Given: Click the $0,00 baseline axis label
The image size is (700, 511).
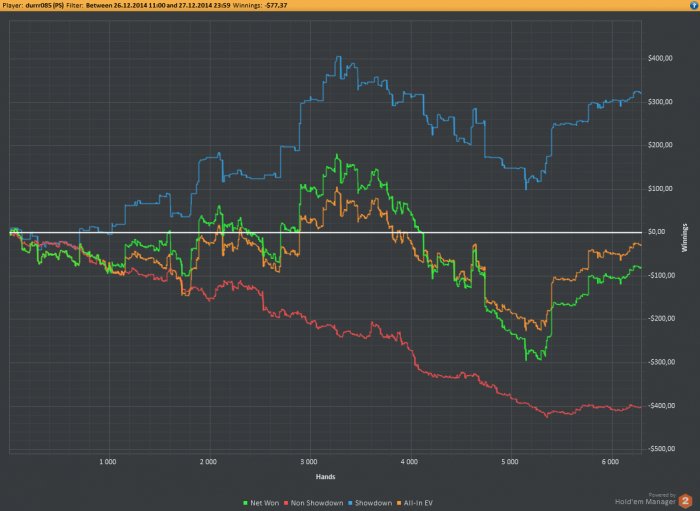Looking at the screenshot, I should (656, 232).
